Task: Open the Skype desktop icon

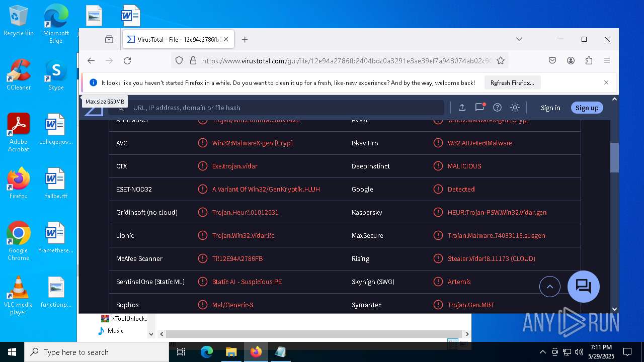Action: [56, 75]
